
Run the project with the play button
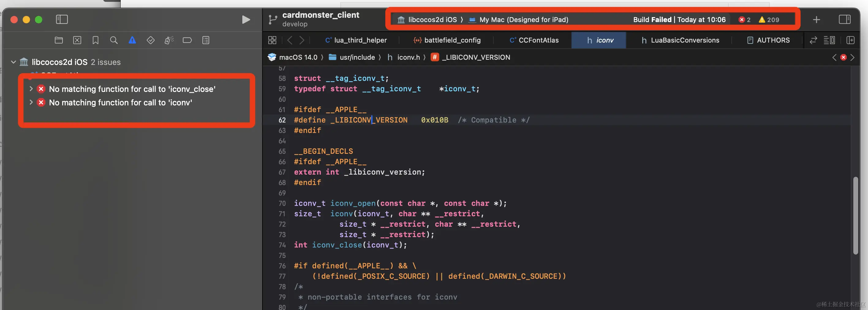(x=246, y=20)
